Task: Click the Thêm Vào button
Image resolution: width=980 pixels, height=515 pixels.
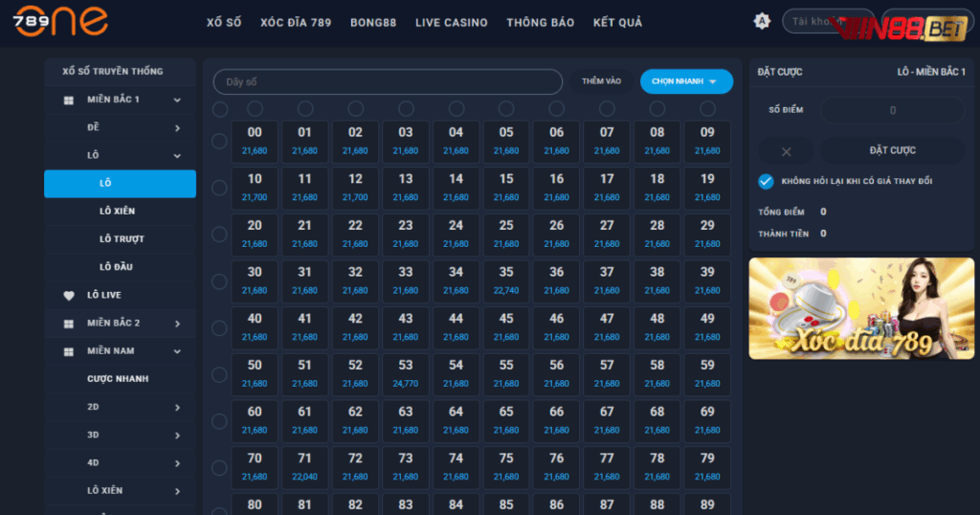Action: 601,81
